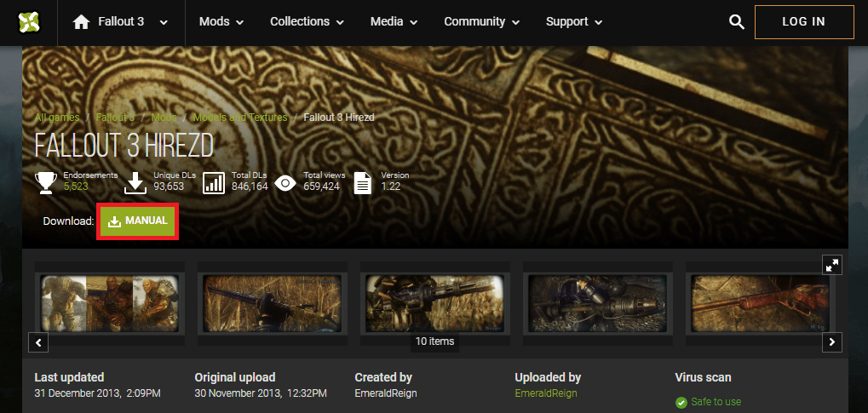
Task: Open the site search magnifier icon
Action: click(x=737, y=22)
